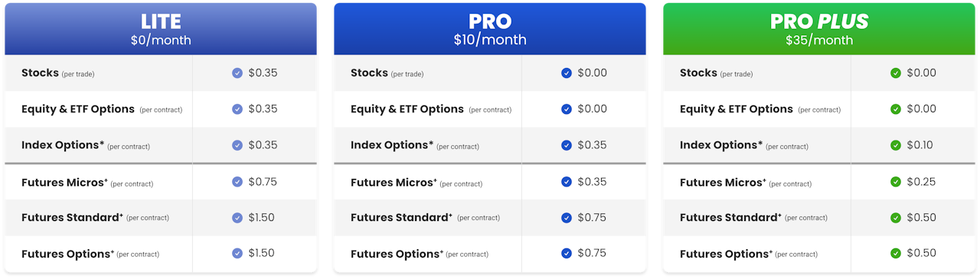
Task: Click the checkmark icon beside LITE Stocks $0.35
Action: [x=237, y=73]
